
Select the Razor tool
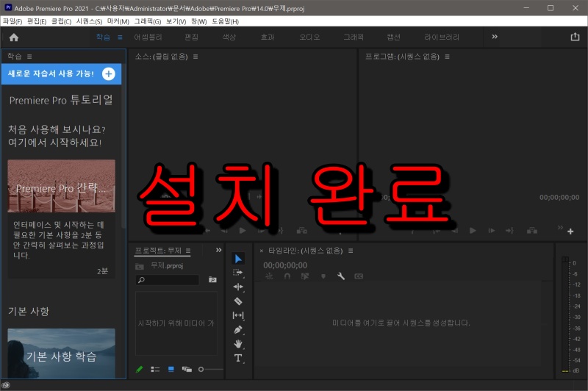click(238, 301)
